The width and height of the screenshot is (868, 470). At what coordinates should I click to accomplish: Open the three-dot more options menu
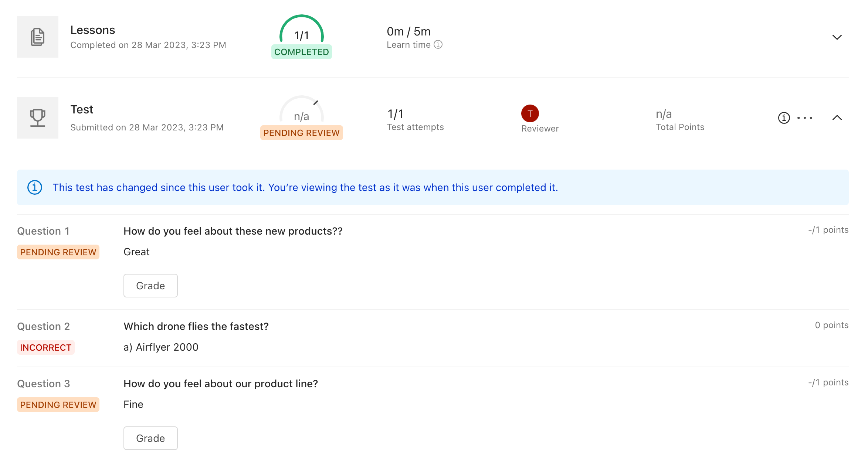click(805, 118)
